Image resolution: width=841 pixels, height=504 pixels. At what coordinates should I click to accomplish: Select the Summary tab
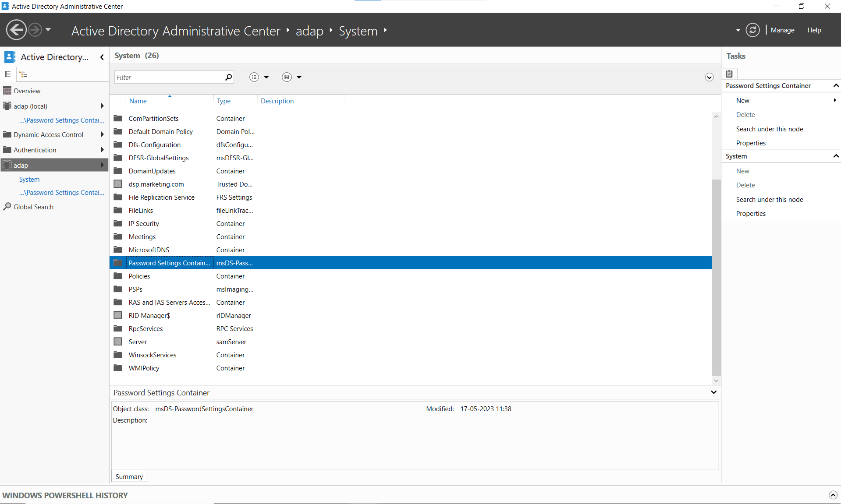pyautogui.click(x=129, y=476)
